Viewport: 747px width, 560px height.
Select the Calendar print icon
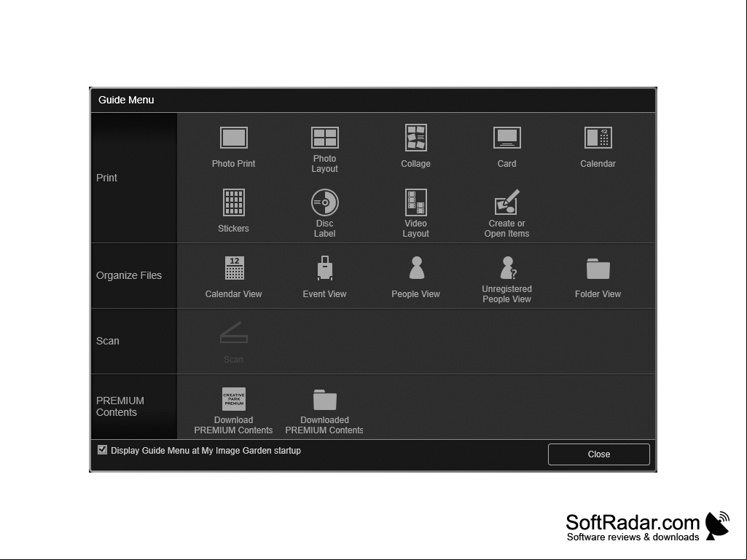click(598, 138)
